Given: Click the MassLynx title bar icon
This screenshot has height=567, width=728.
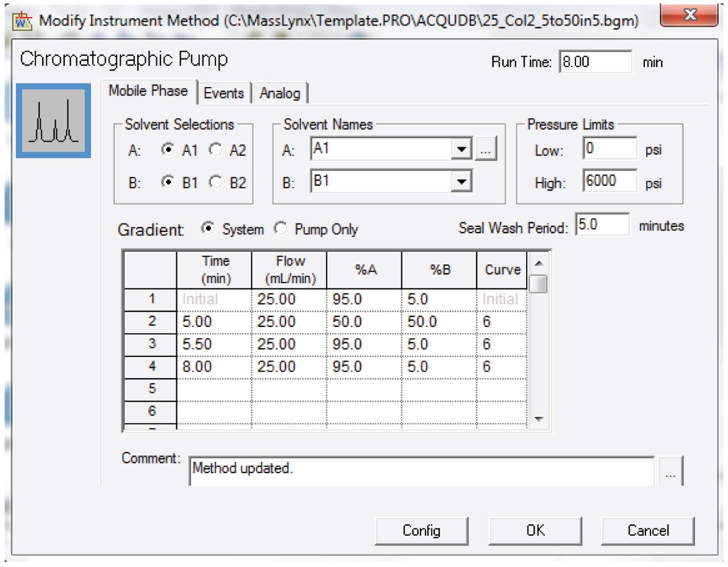Looking at the screenshot, I should pyautogui.click(x=23, y=21).
